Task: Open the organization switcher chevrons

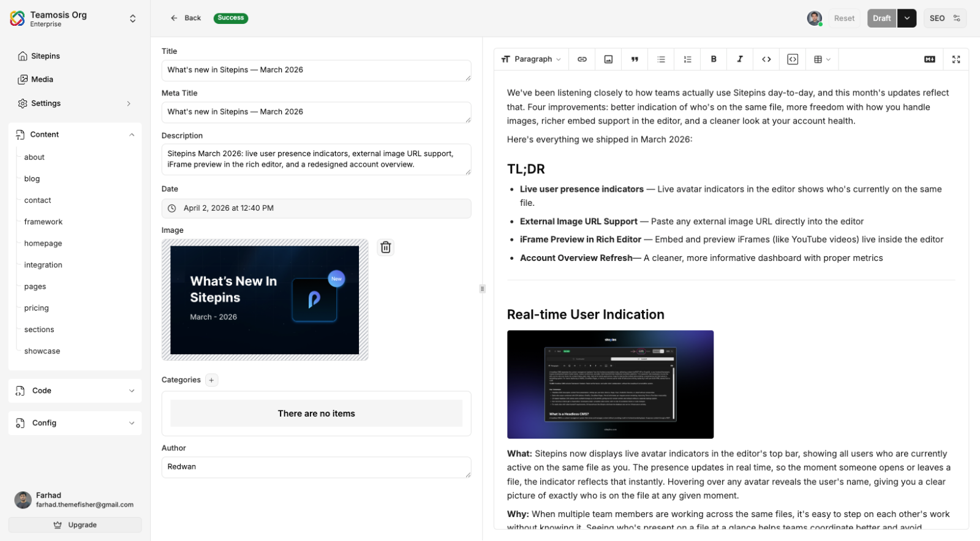Action: pyautogui.click(x=133, y=18)
